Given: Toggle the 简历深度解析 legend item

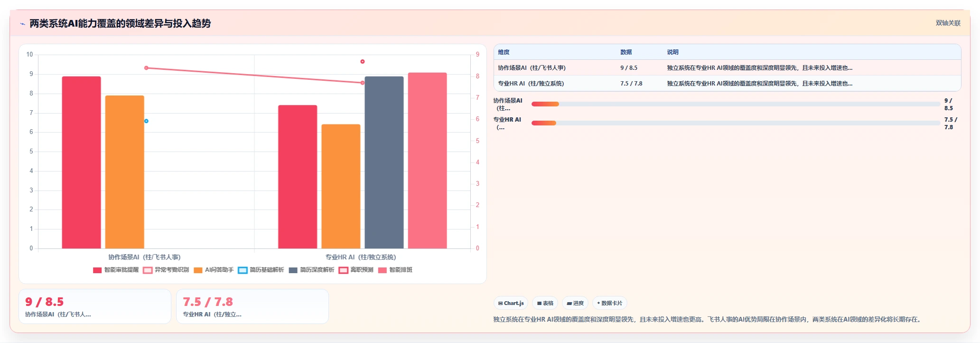Looking at the screenshot, I should (x=311, y=270).
